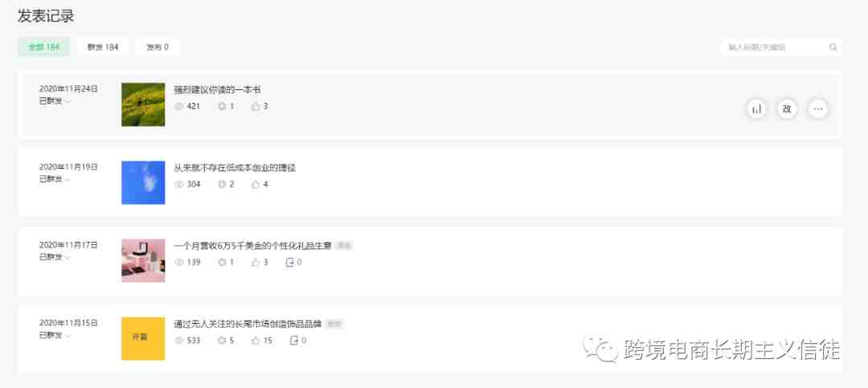Click the 改 edit button

pos(787,109)
